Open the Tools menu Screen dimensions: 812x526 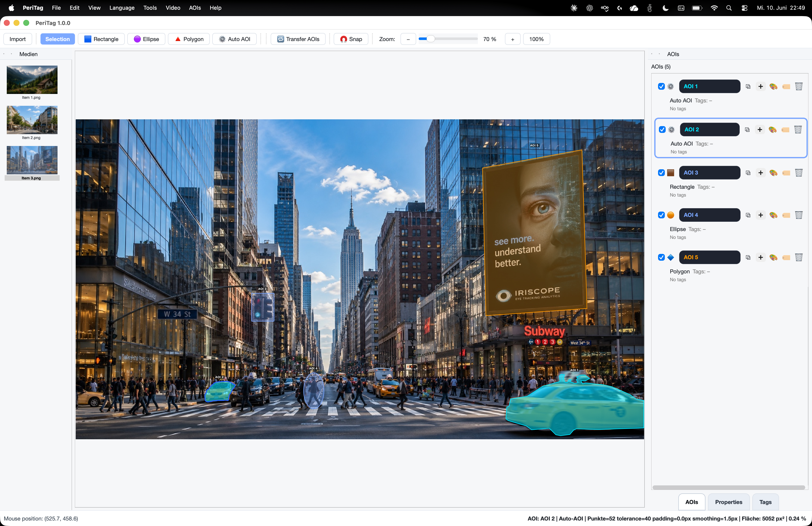150,8
